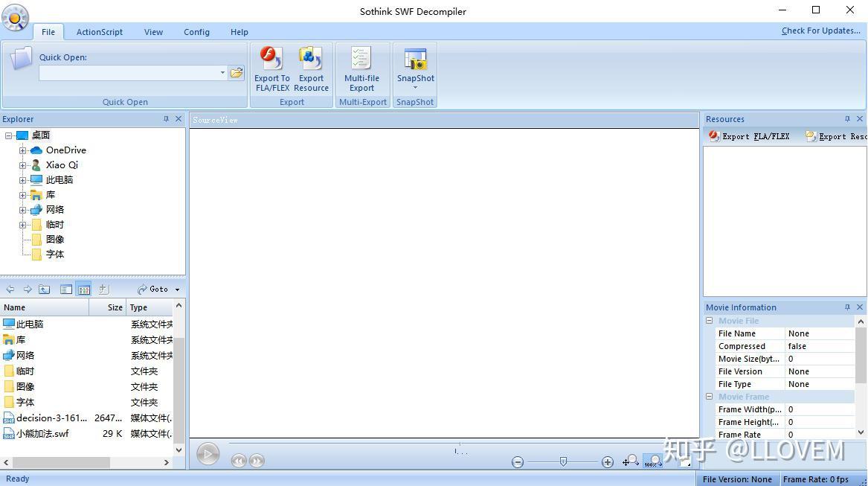Click Export FLA/FLEX in Resources panel
Image resolution: width=868 pixels, height=486 pixels.
750,136
